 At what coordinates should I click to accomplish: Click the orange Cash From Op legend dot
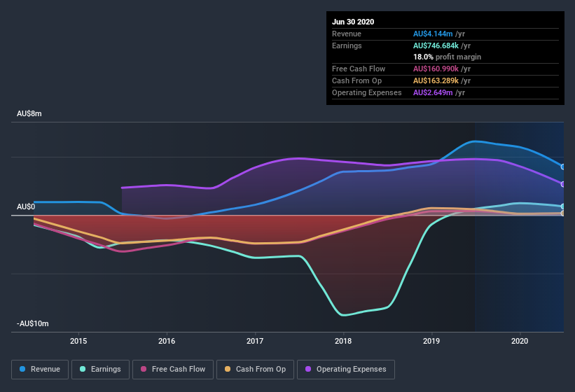click(x=228, y=369)
